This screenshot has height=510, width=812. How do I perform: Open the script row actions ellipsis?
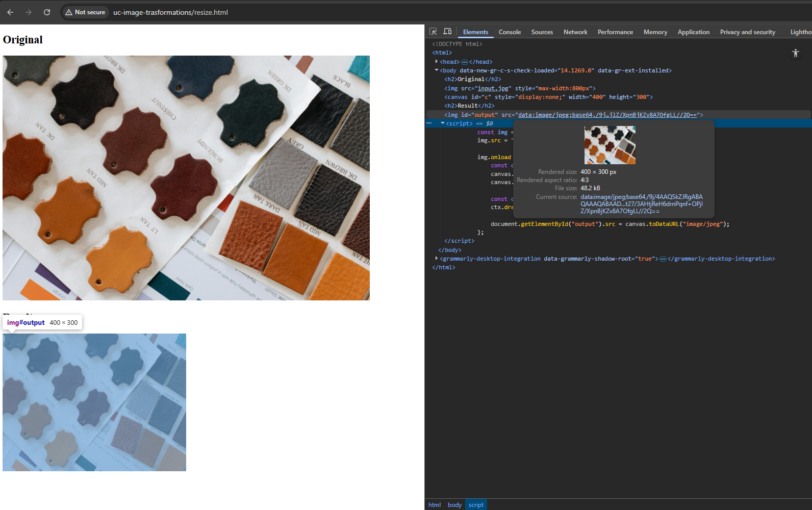[x=429, y=123]
